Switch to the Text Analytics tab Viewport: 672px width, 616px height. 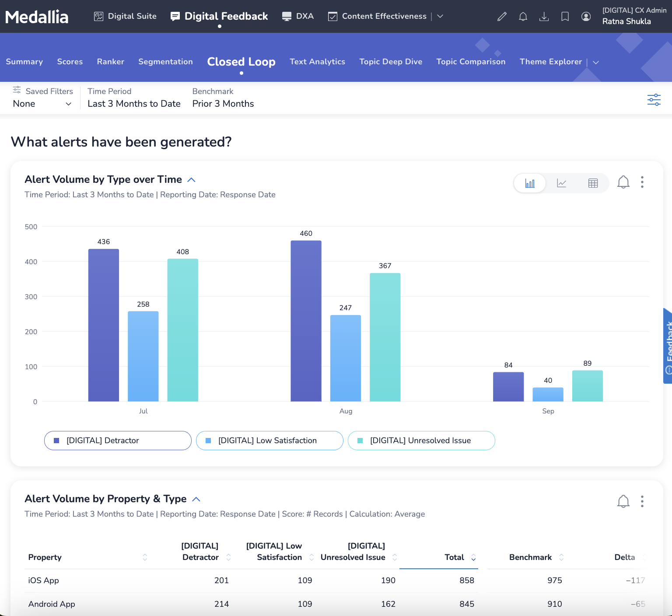[x=317, y=62]
